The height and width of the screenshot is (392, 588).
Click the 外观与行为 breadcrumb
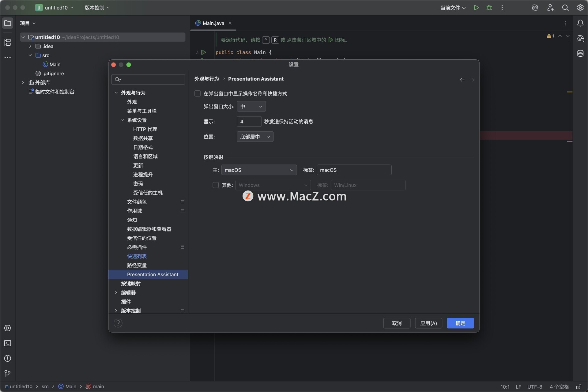tap(207, 79)
